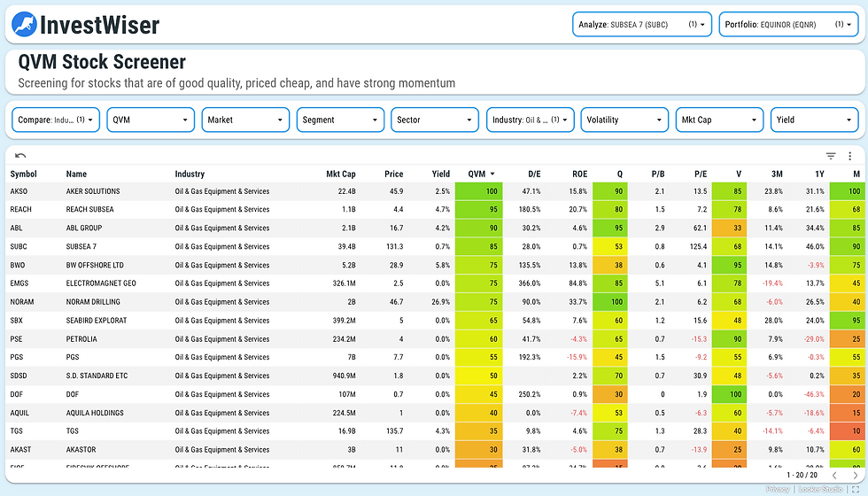Sort by D/E column header
868x496 pixels.
[x=534, y=174]
